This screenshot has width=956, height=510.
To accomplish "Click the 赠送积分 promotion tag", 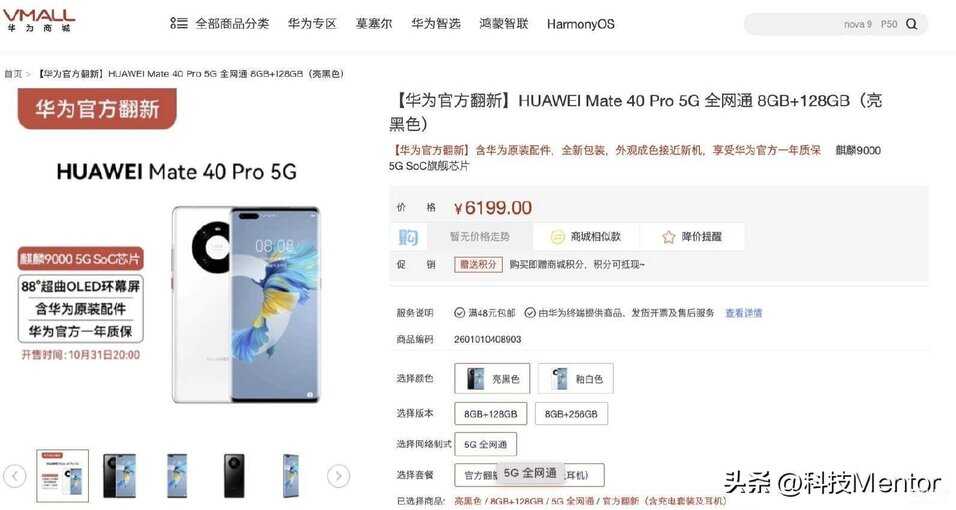I will point(478,264).
